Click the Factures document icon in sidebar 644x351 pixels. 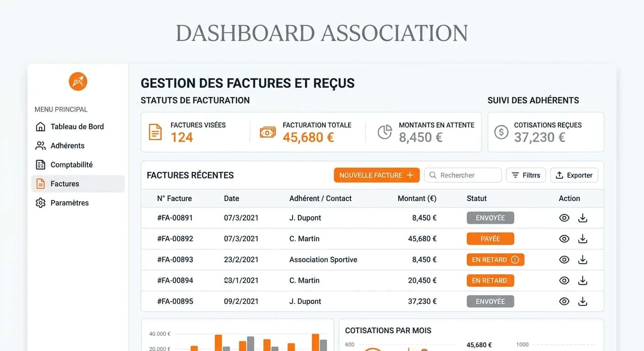coord(41,184)
